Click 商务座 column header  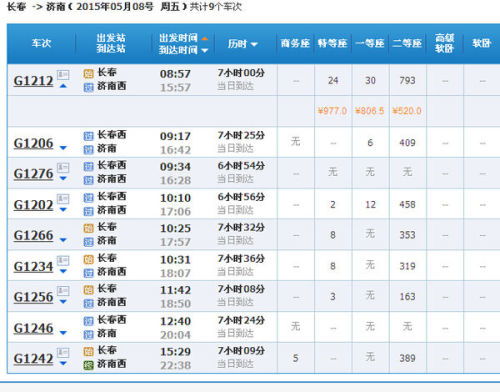click(295, 43)
